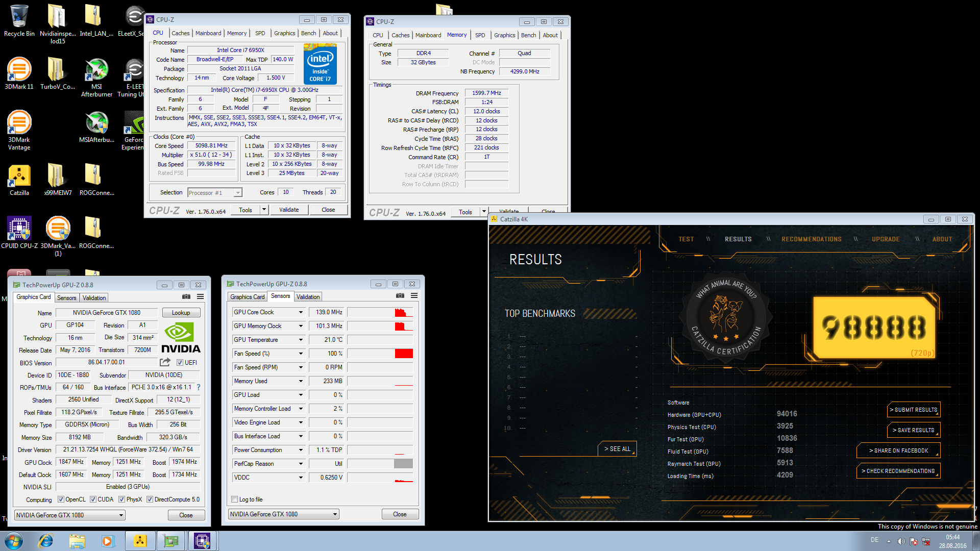Click the GPU Name field NVIDIA GeForce GTX 1080

point(106,313)
